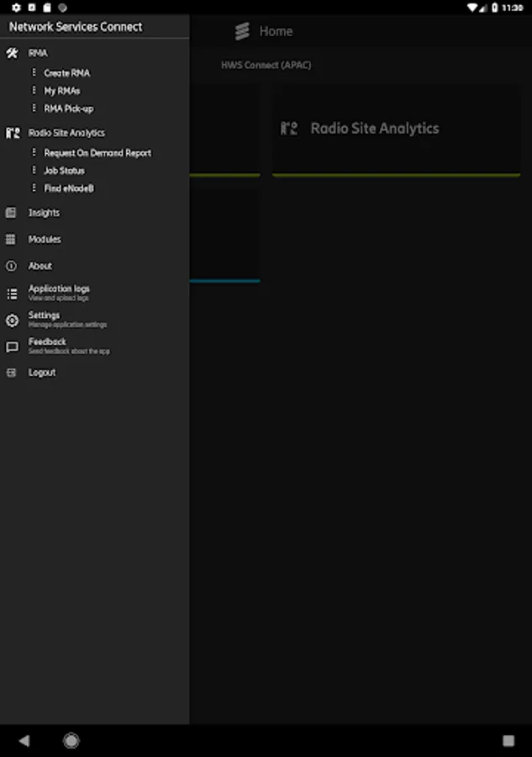Click the Ericsson logo beside Home
This screenshot has width=532, height=757.
click(242, 31)
